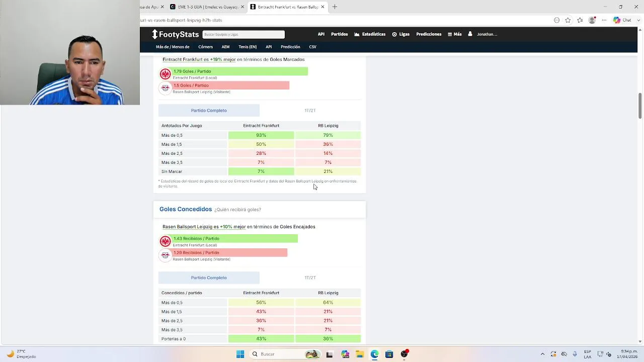Open weather widget showing 27°C

(21, 354)
